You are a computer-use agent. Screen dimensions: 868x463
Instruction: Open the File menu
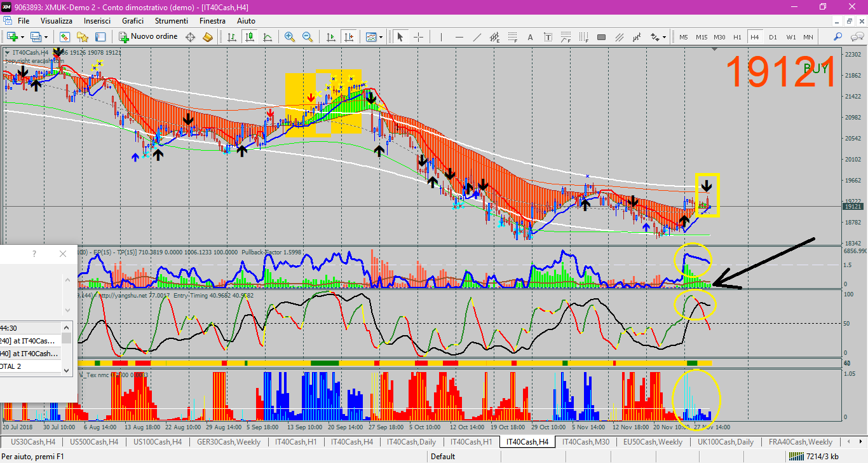[24, 21]
